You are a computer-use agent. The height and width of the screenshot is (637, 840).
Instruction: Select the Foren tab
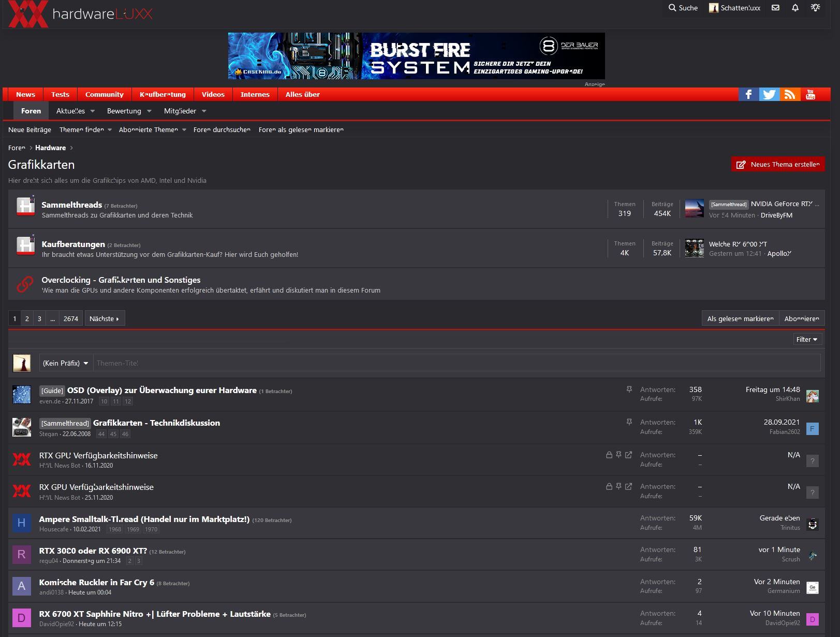pyautogui.click(x=31, y=111)
